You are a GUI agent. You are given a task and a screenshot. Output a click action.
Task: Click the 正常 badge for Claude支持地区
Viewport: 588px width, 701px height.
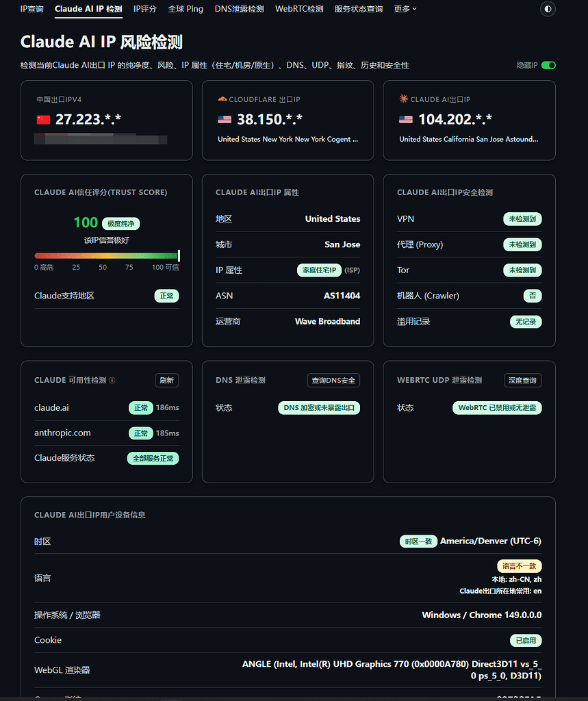click(x=167, y=296)
